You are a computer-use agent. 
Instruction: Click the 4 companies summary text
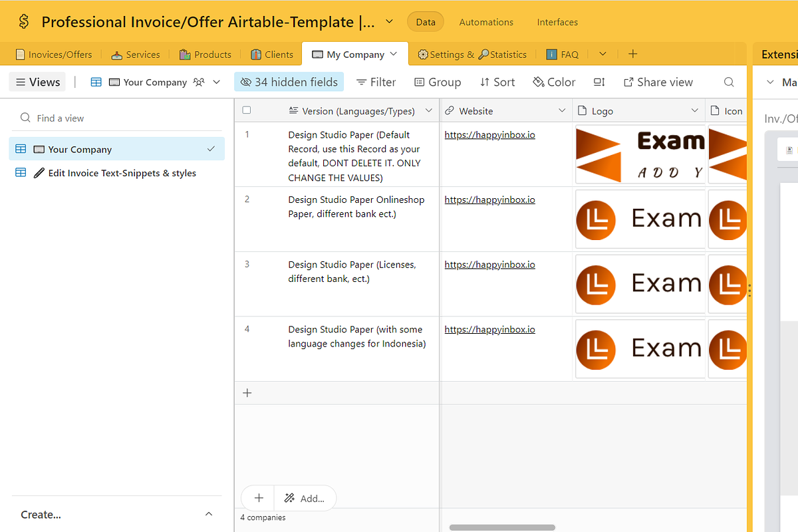coord(263,517)
